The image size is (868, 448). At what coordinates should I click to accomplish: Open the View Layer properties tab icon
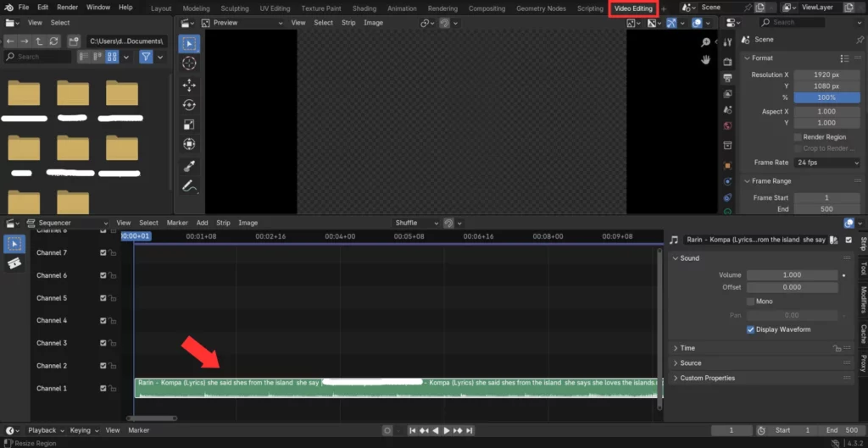727,94
